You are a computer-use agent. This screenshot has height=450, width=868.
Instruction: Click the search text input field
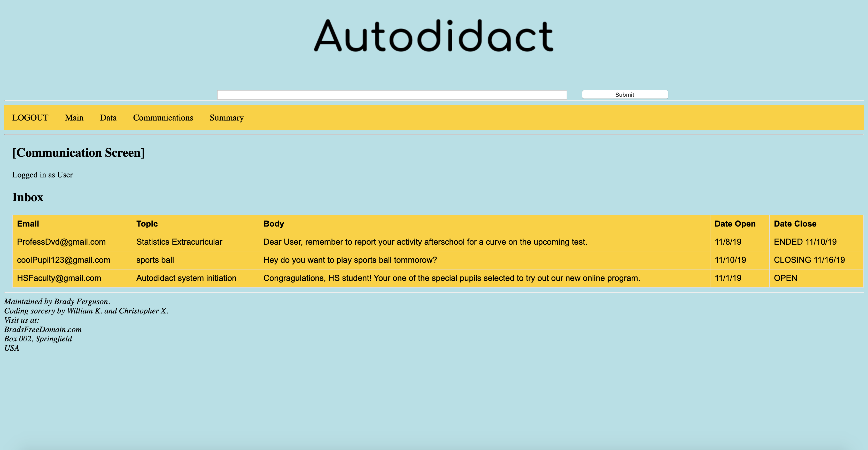(x=392, y=95)
